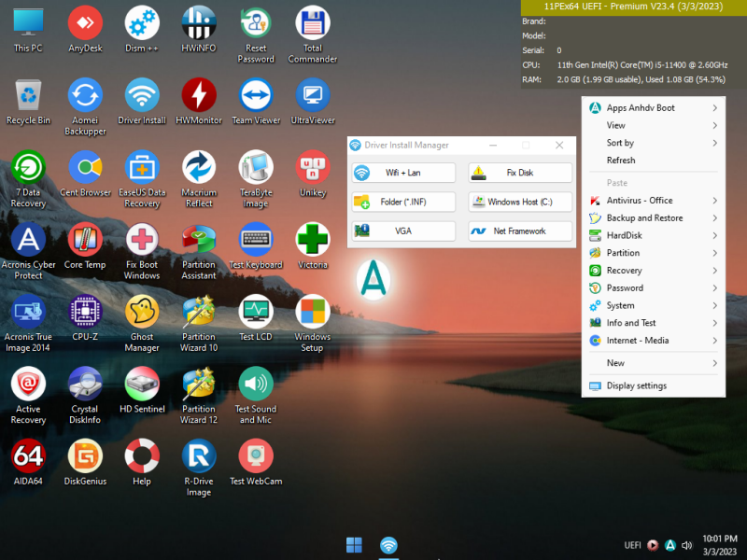Screen dimensions: 747x560
Task: Open the Macrium Reflect icon
Action: point(199,179)
